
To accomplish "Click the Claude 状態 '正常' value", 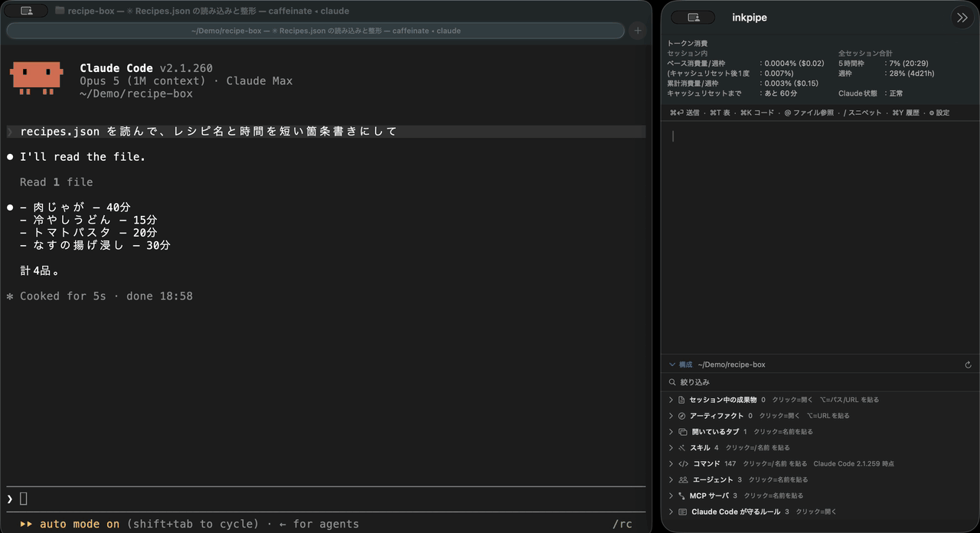I will 896,93.
